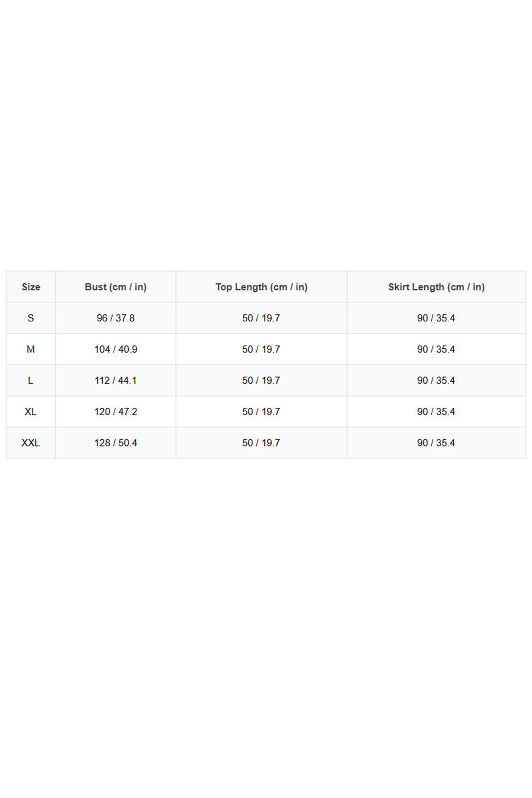Click bust value 104 / 40.9

(x=116, y=350)
